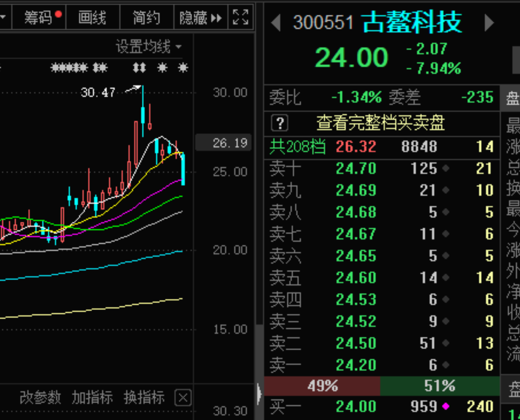Select the 卖八 price 24.68
This screenshot has height=420, width=520.
tap(356, 212)
